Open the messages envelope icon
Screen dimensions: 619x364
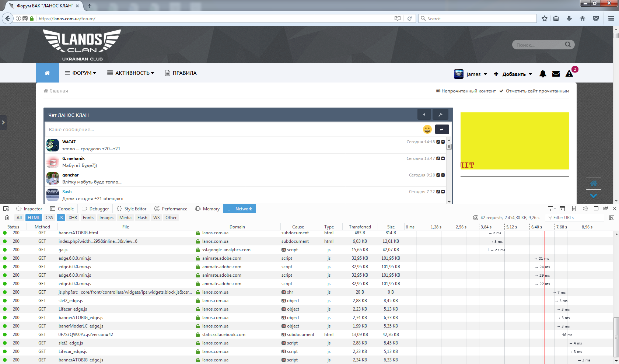(556, 74)
